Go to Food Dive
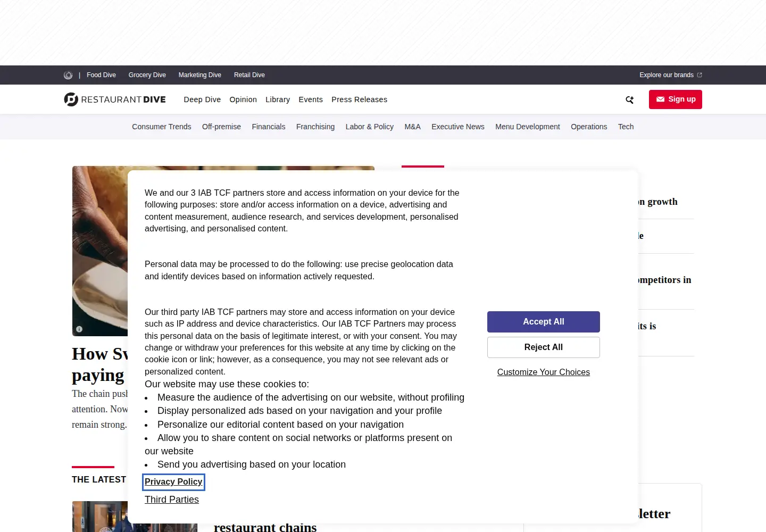 click(101, 75)
